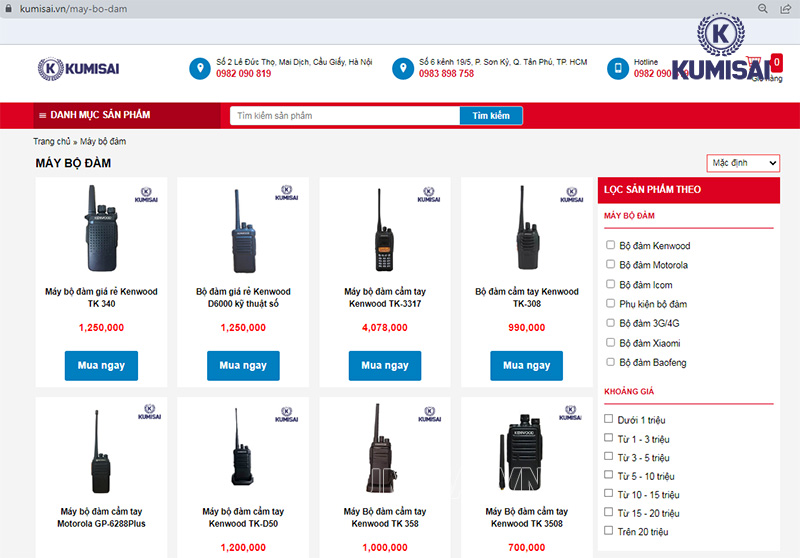Enable the Trên 20 triệu price filter
The width and height of the screenshot is (800, 558).
608,530
